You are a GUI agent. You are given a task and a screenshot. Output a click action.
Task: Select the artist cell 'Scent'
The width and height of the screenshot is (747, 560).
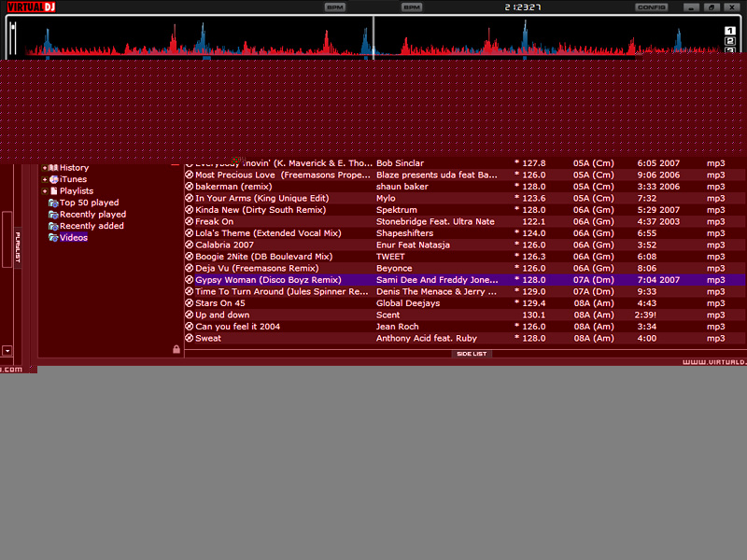(x=388, y=315)
